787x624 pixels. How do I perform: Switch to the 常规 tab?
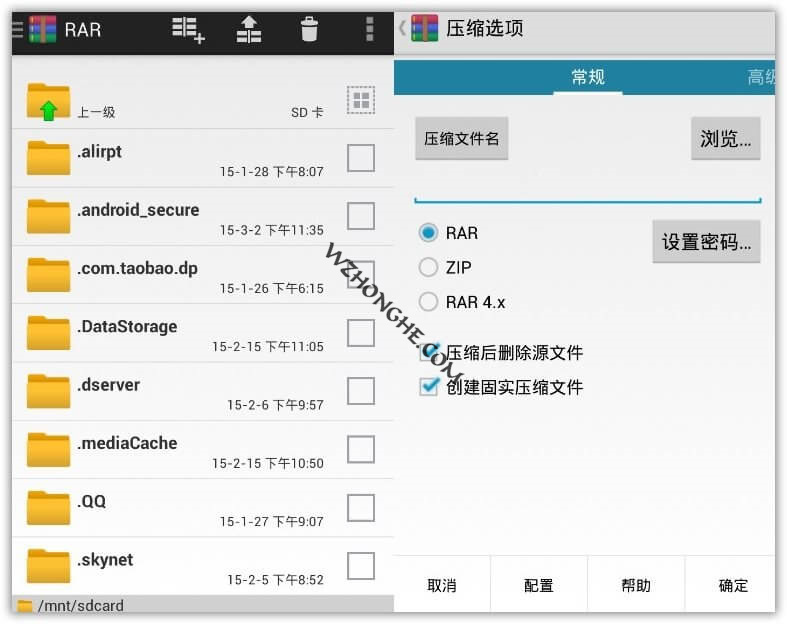coord(587,77)
